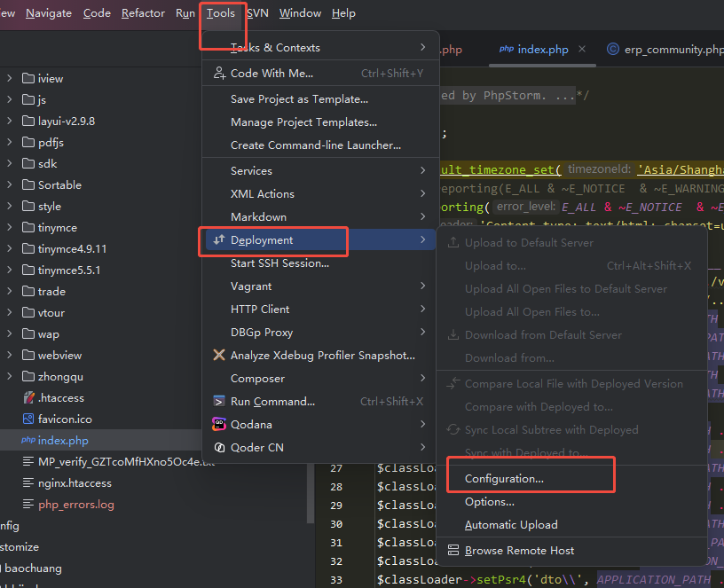Click the Run Command terminal icon
Viewport: 724px width, 588px height.
[219, 401]
